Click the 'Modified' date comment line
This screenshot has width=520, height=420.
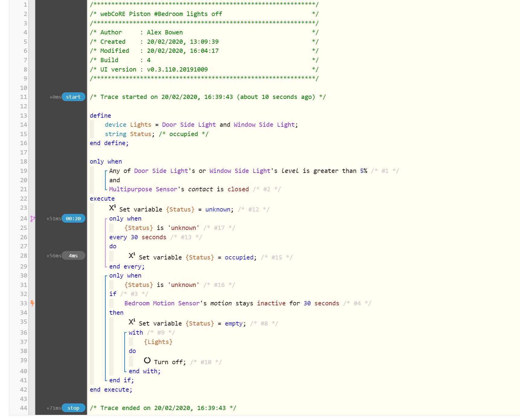point(154,51)
